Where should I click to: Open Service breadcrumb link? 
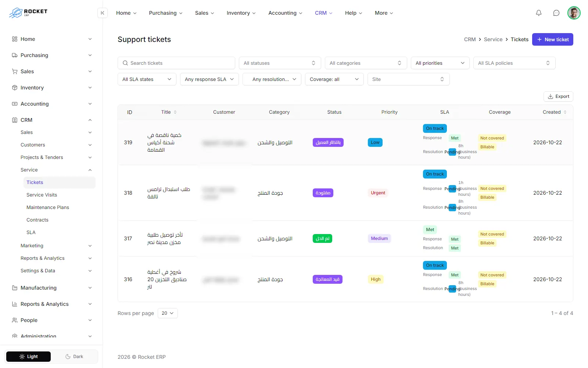click(493, 39)
